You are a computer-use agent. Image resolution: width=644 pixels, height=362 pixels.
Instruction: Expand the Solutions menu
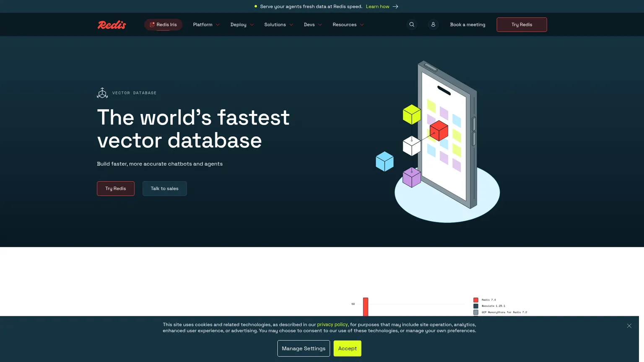click(279, 25)
